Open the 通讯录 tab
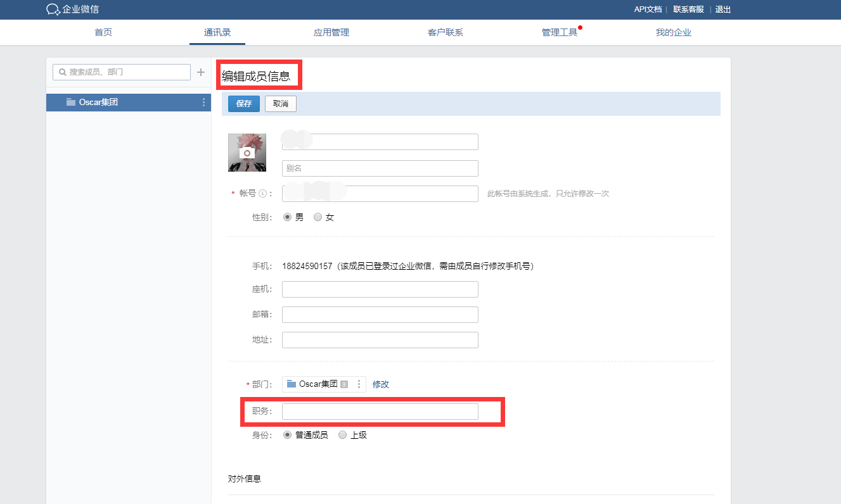This screenshot has width=841, height=504. point(217,32)
